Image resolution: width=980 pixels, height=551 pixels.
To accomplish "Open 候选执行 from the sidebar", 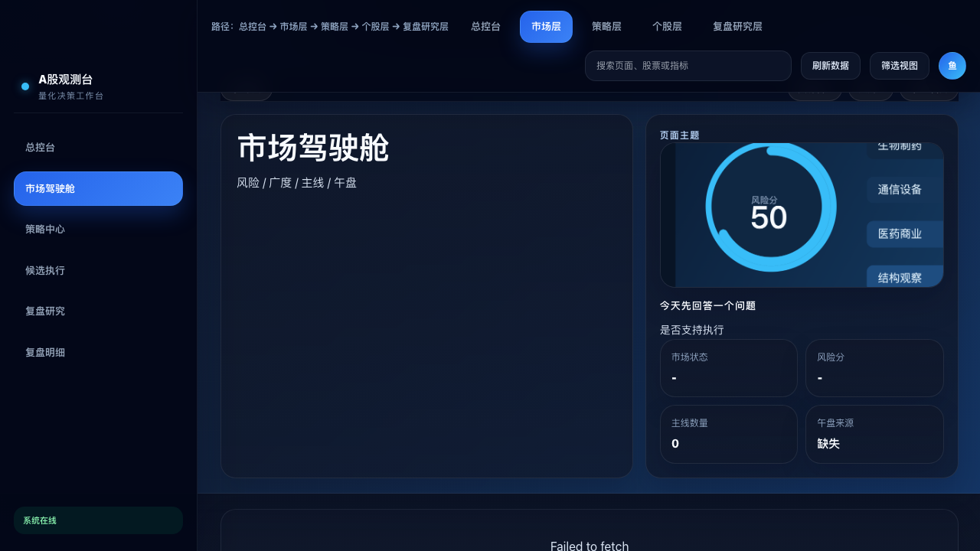I will tap(98, 270).
